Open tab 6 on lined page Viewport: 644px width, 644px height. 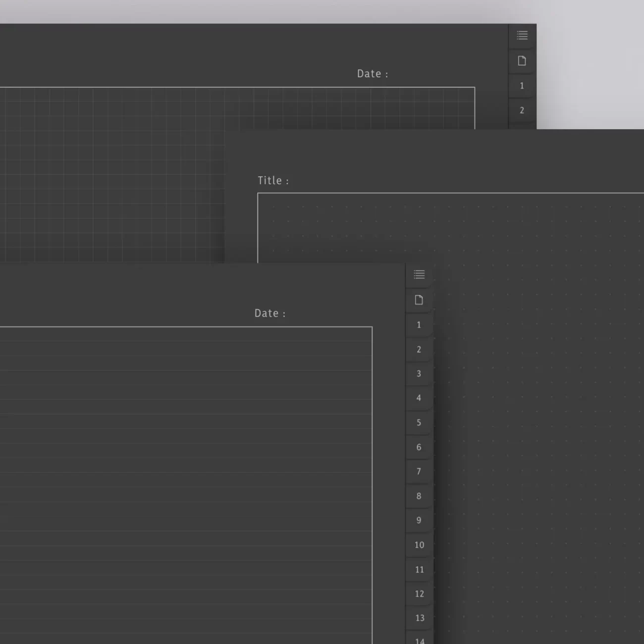(x=419, y=447)
